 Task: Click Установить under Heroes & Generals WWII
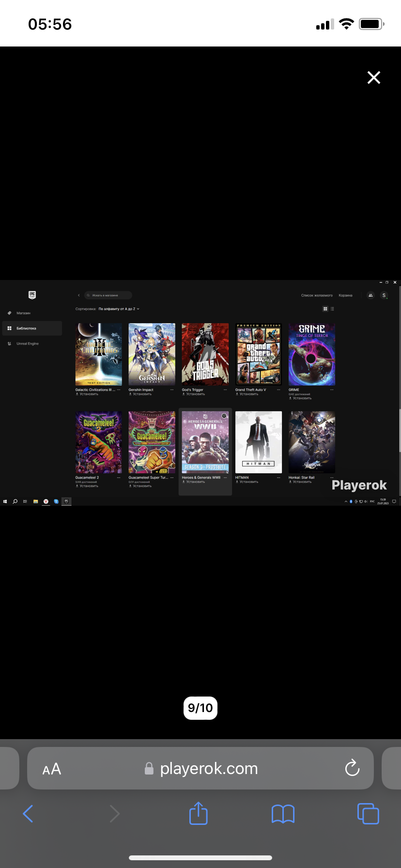click(x=194, y=481)
